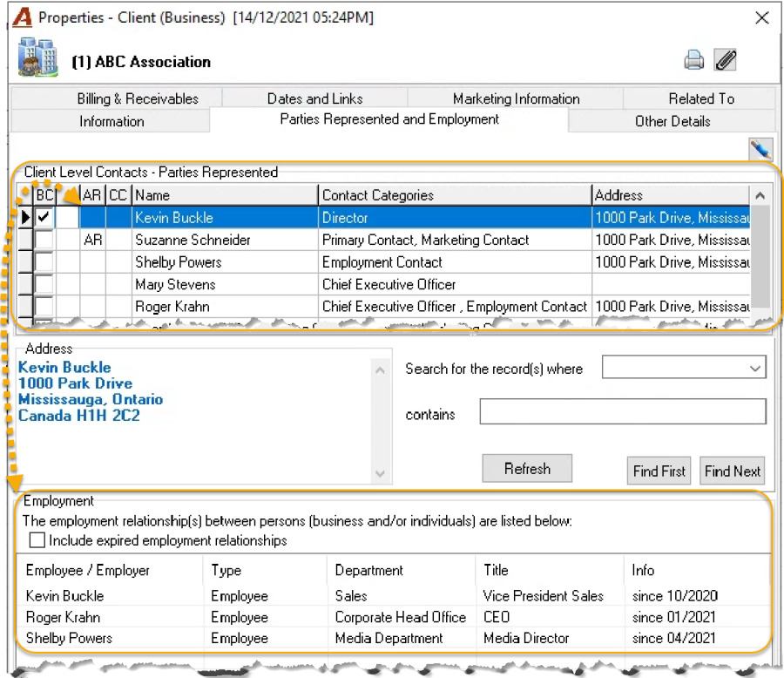Click the Find Next button
Screen dimensions: 784x678
(x=732, y=471)
